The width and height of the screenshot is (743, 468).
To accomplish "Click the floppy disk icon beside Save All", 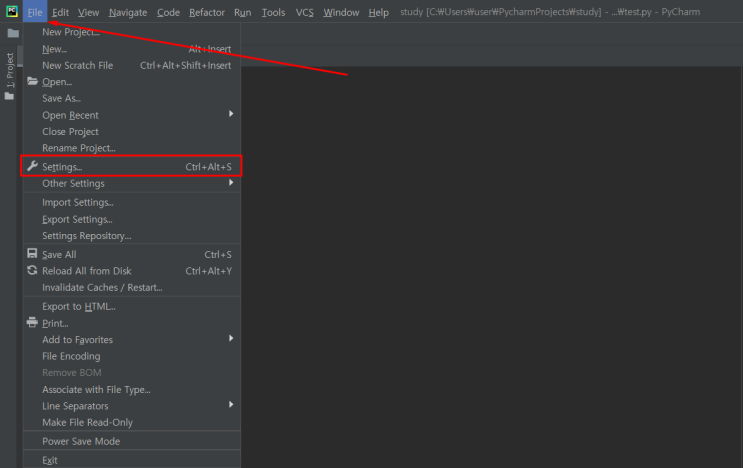I will pyautogui.click(x=32, y=254).
